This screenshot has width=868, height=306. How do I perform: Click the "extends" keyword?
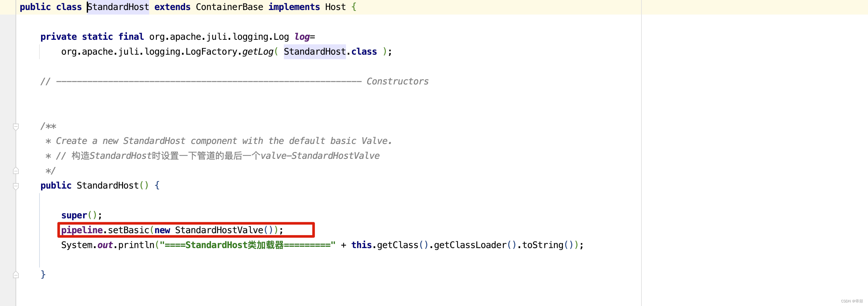coord(172,7)
